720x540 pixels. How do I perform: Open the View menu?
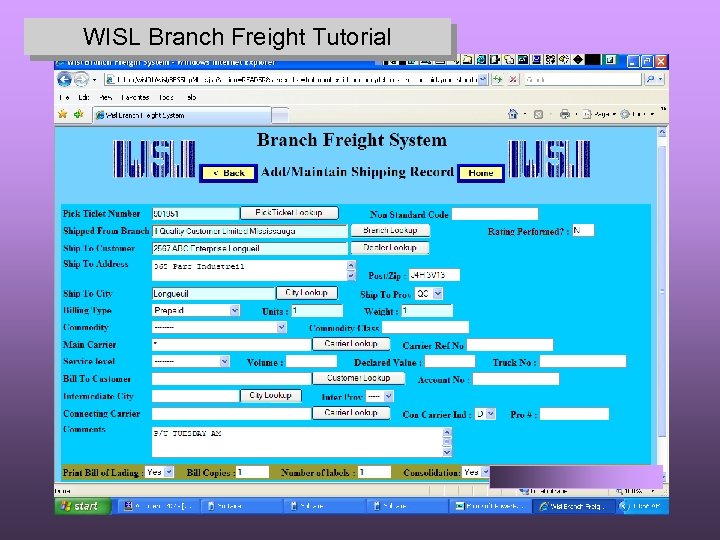(x=106, y=97)
